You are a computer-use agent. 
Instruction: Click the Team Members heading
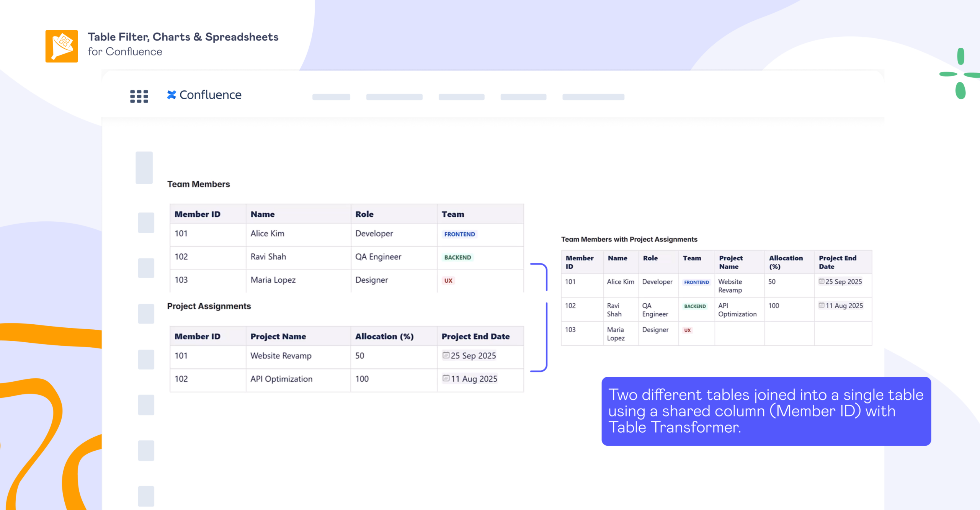point(198,184)
